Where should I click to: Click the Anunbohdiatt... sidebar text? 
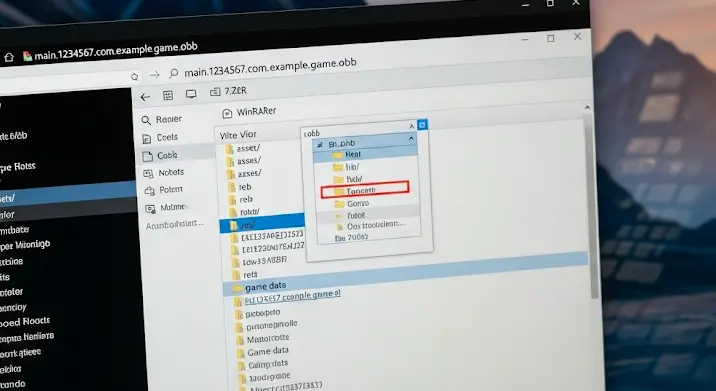174,224
